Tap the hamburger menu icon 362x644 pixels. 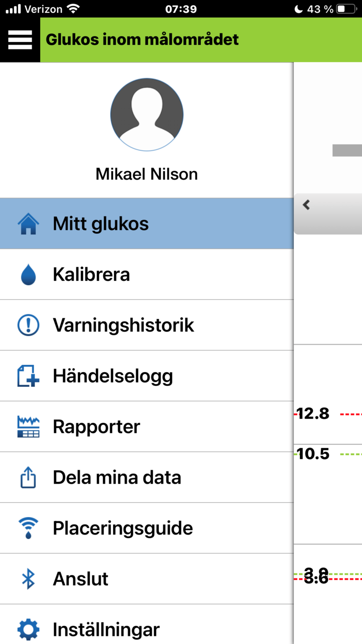tap(20, 40)
